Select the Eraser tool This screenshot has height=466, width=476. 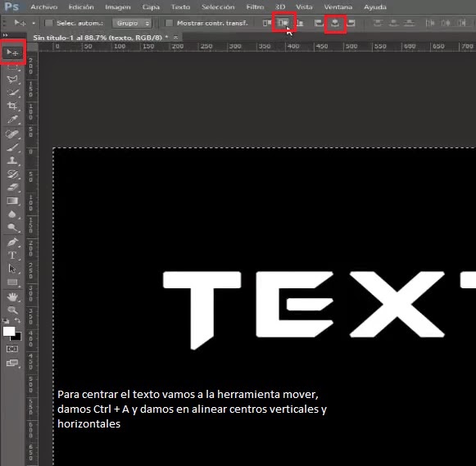click(12, 188)
